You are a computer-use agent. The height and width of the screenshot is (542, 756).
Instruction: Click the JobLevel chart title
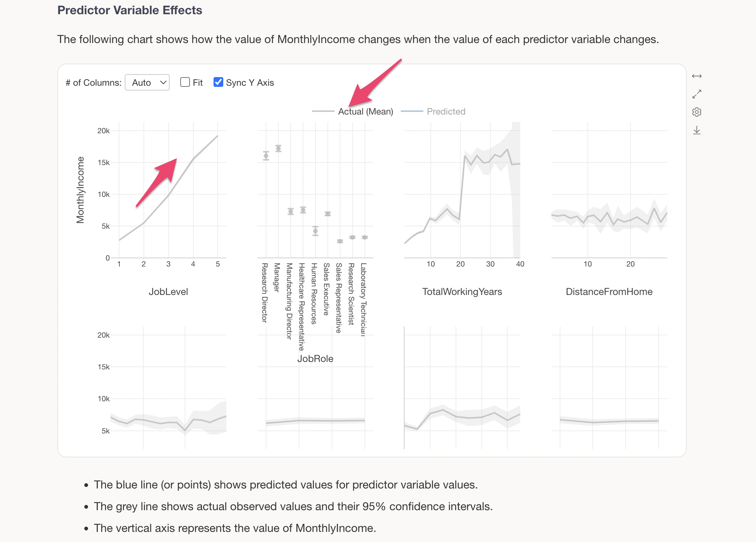(x=168, y=292)
